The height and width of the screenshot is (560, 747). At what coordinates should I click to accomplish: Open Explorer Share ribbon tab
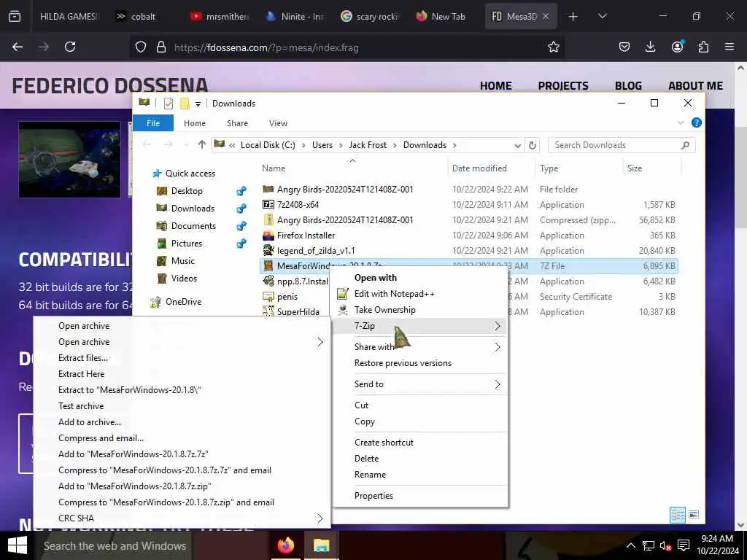pos(237,122)
